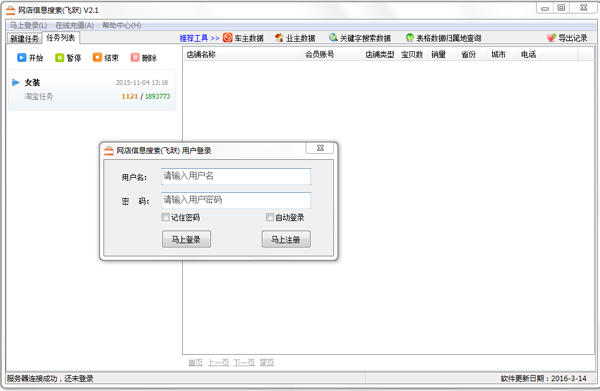Click the 城市 column header
The image size is (600, 391).
[x=503, y=54]
